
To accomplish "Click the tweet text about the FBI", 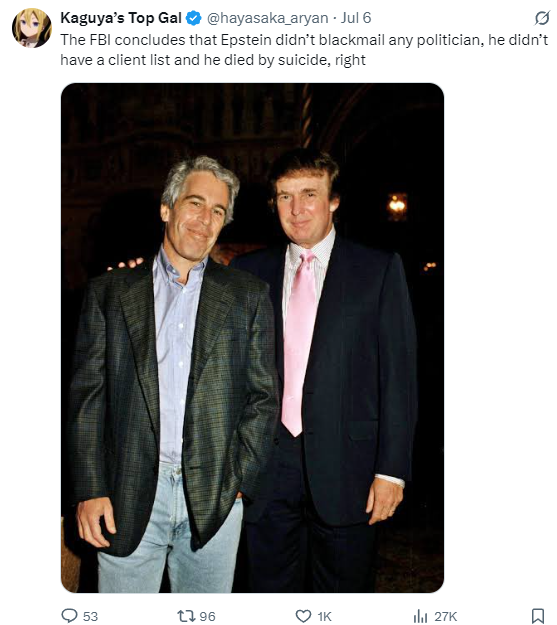I will (x=304, y=50).
